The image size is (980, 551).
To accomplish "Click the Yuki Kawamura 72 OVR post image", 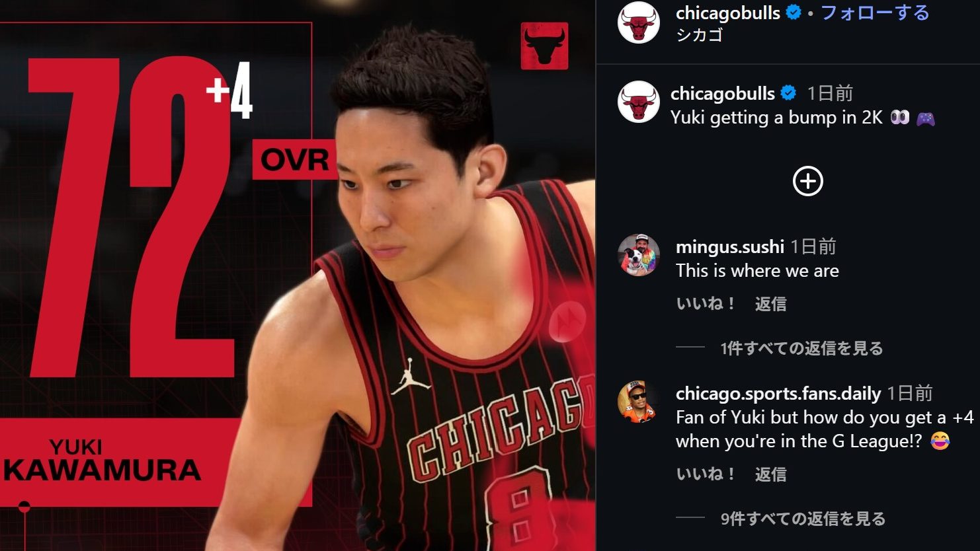I will click(x=298, y=275).
